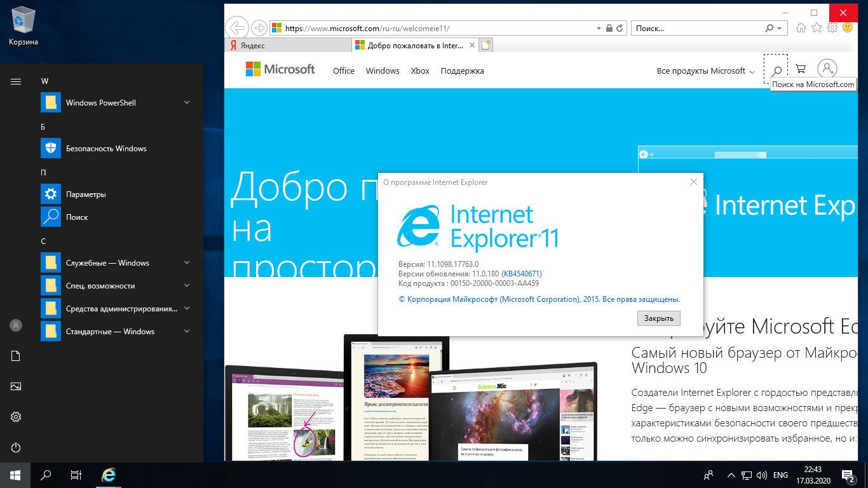
Task: Click the IE Home icon
Action: point(802,28)
